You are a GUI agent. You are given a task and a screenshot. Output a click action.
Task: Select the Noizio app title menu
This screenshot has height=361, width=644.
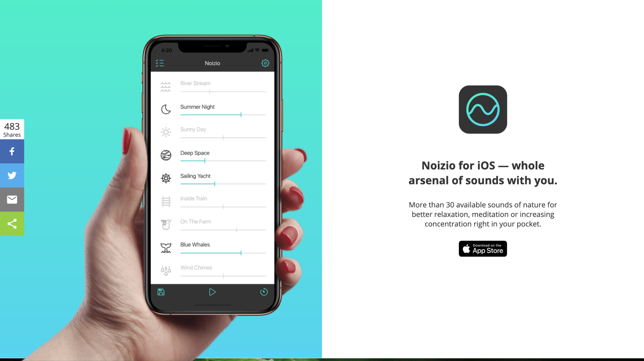click(x=212, y=63)
